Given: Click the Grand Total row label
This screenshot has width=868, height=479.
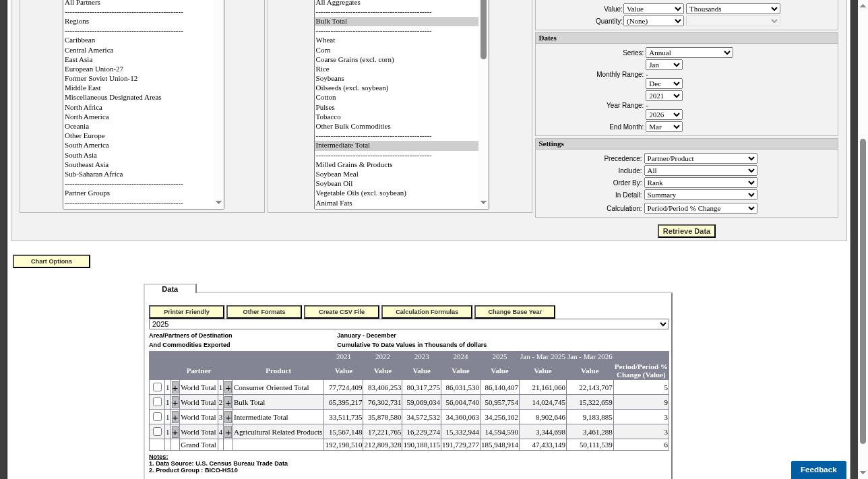Looking at the screenshot, I should click(x=198, y=445).
